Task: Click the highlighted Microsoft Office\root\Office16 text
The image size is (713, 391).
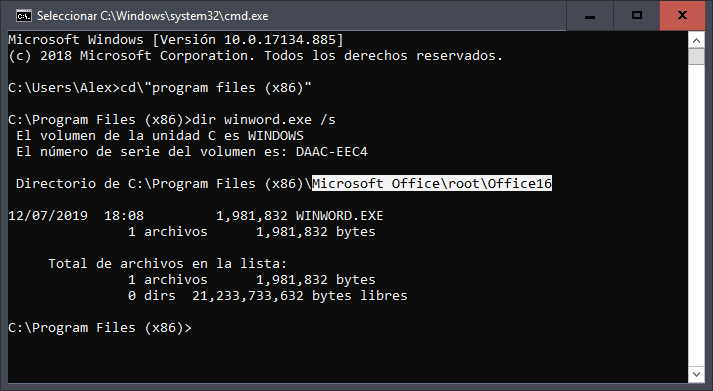Action: 432,183
